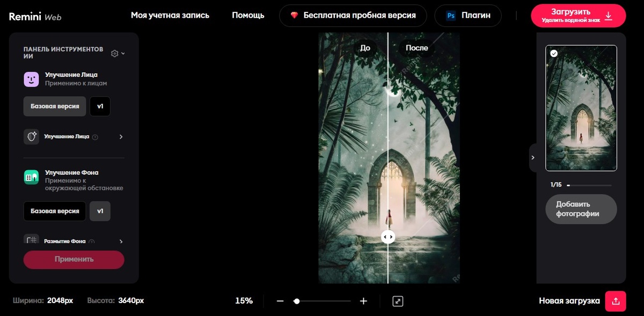
Task: Toggle the checkmark on the selected thumbnail
Action: 554,53
